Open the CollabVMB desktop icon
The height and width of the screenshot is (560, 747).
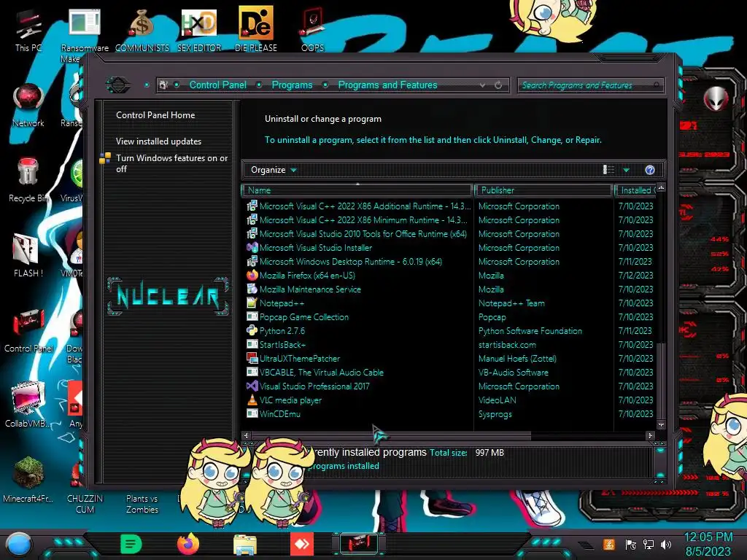pos(28,405)
